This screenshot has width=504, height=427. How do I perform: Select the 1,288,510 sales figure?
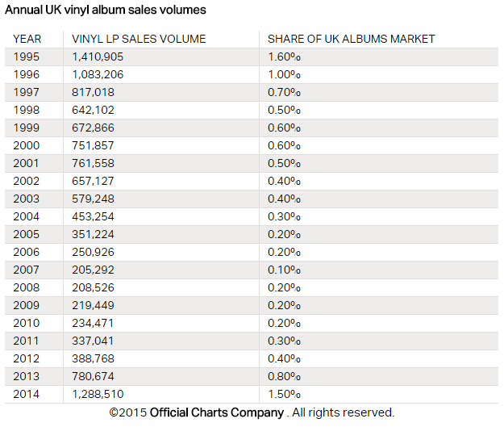tap(98, 394)
